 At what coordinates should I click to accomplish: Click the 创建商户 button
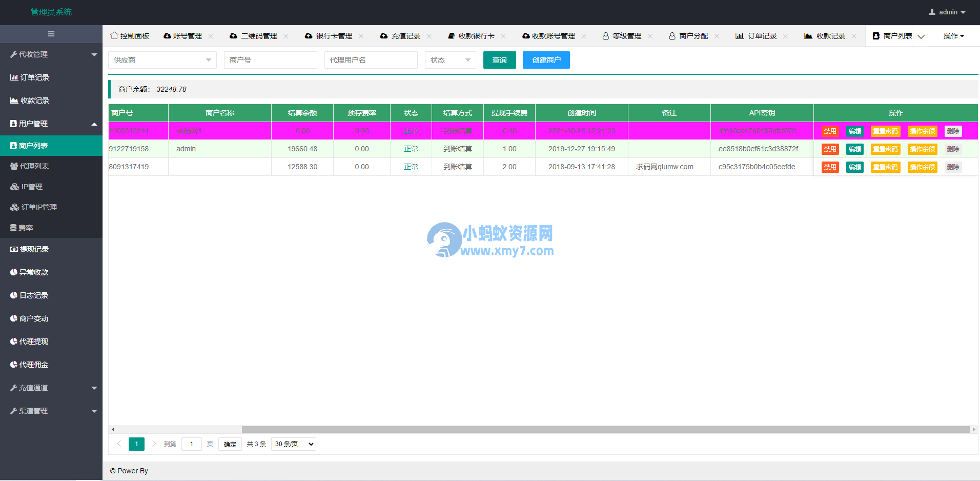[x=546, y=60]
